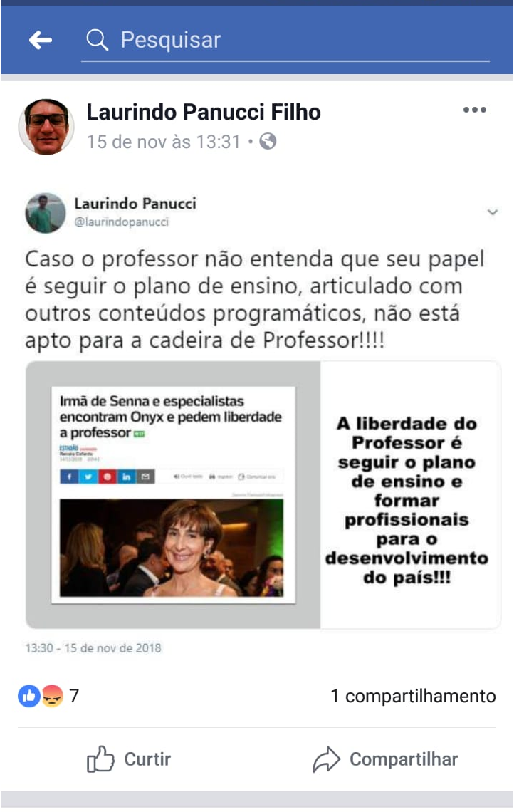Go back using the left arrow
This screenshot has height=812, width=524.
[41, 39]
